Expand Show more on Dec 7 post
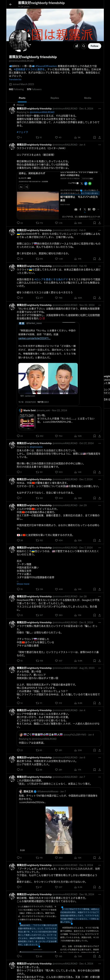The width and height of the screenshot is (110, 980). click(x=23, y=584)
